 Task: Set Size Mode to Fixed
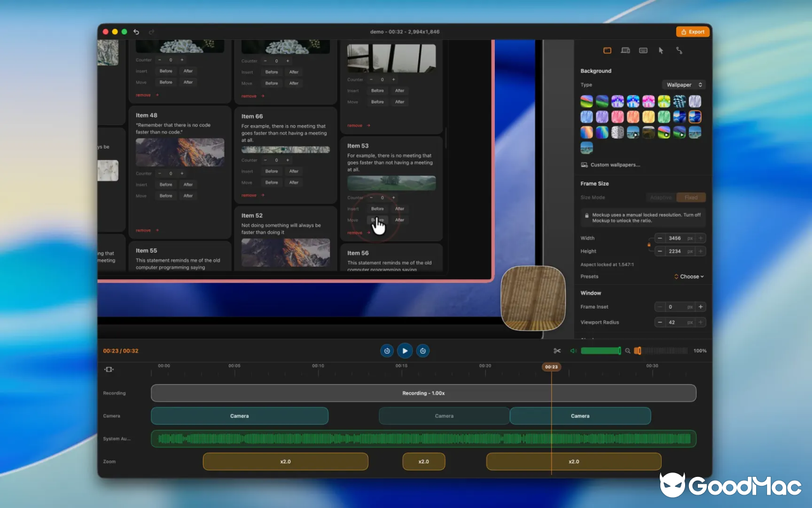coord(691,197)
